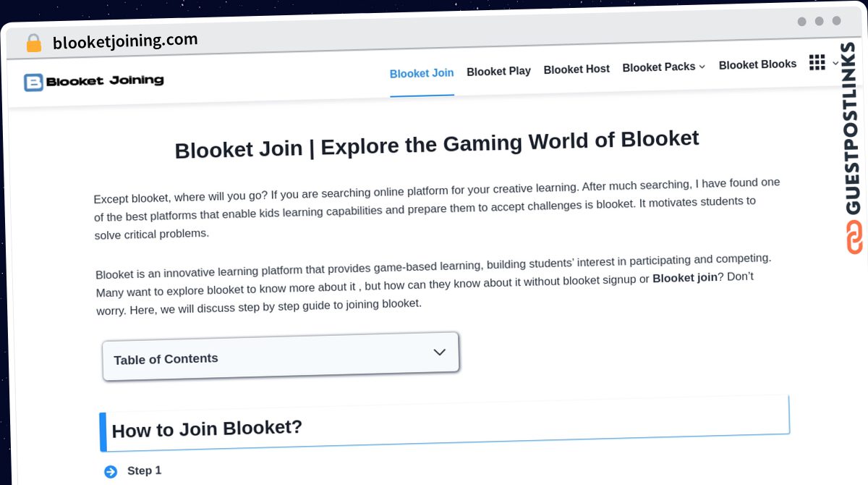Click the "Step 1" label
Viewport: 868px width, 485px height.
coord(144,471)
